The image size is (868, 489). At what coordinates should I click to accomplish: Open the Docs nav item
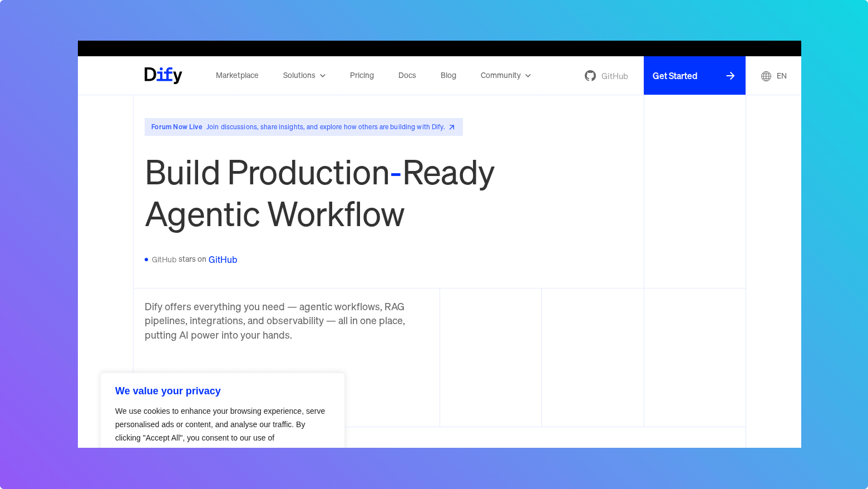(x=407, y=75)
